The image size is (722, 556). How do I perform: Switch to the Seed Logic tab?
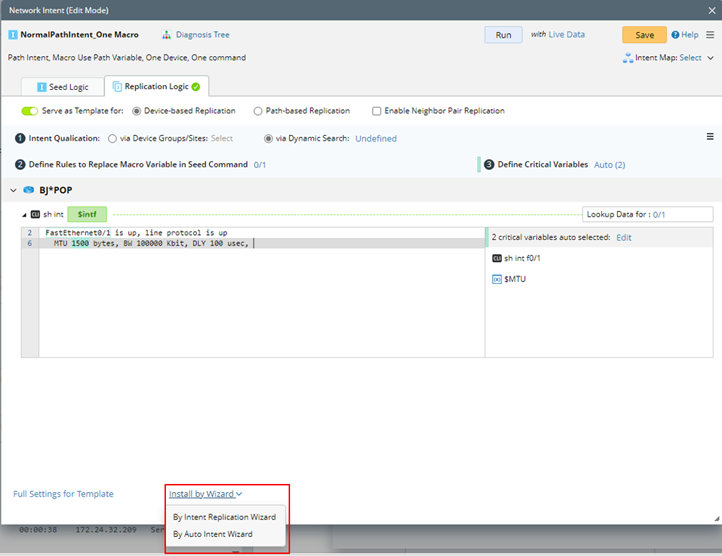62,87
